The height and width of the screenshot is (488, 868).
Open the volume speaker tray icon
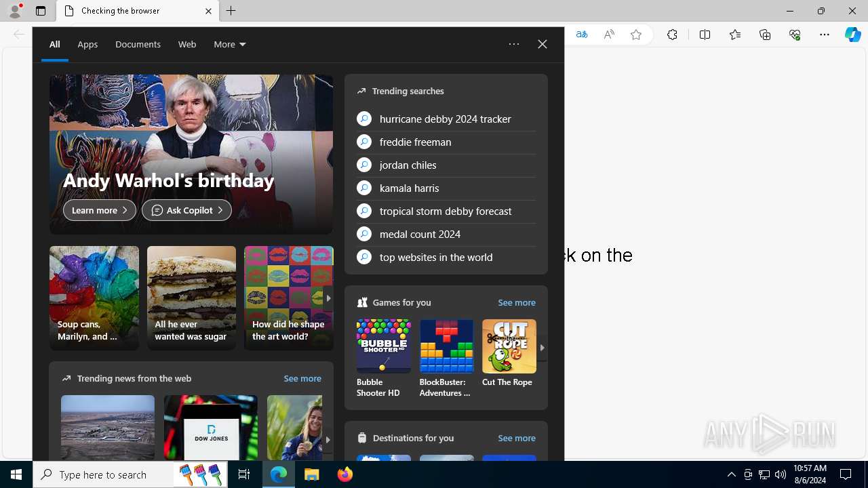(781, 474)
